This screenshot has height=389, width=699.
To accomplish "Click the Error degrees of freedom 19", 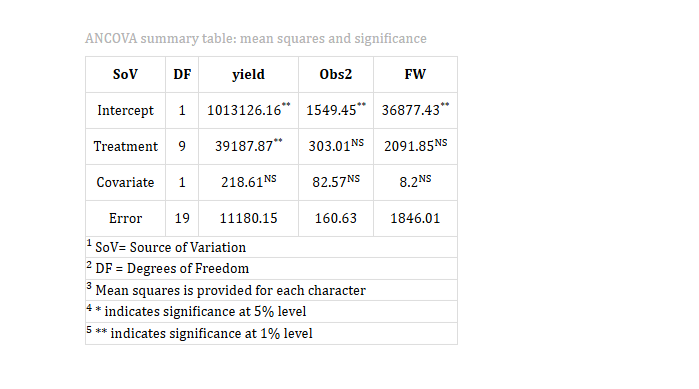I will coord(182,218).
